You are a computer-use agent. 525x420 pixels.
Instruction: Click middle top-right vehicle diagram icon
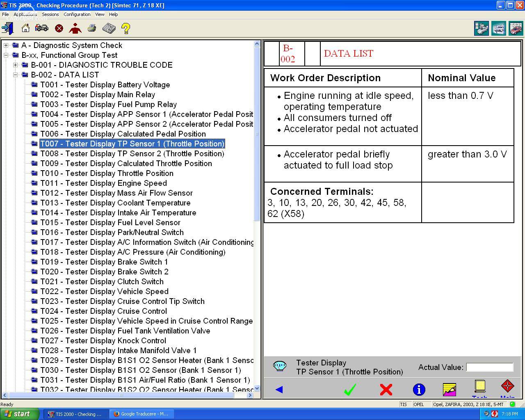(499, 28)
